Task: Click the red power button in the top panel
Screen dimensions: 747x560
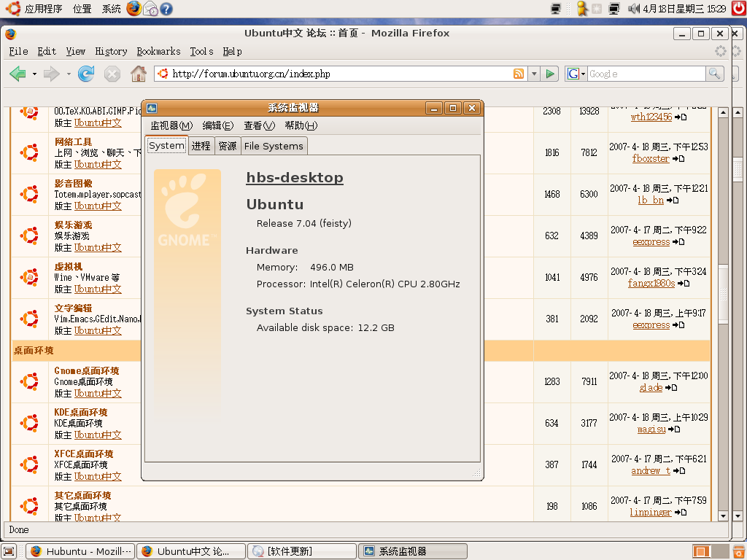Action: [739, 8]
